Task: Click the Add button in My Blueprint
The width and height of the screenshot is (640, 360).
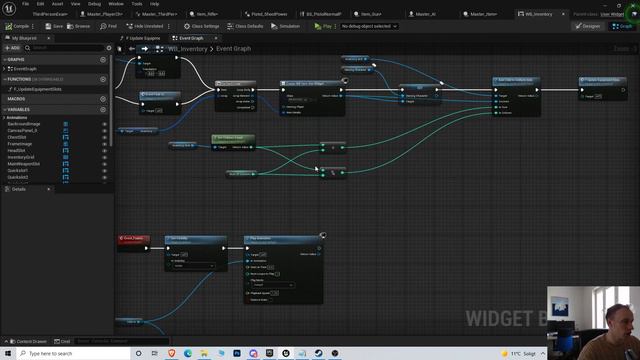Action: 12,48
